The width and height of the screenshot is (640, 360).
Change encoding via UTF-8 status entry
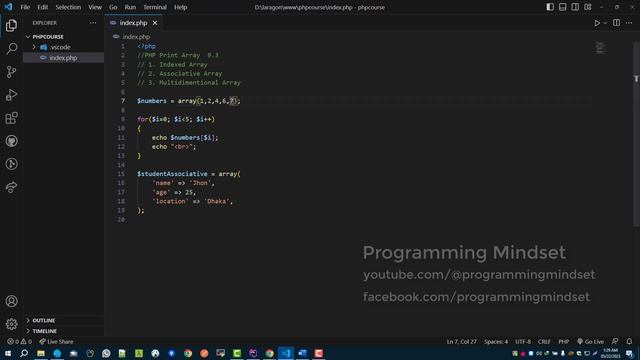click(523, 342)
